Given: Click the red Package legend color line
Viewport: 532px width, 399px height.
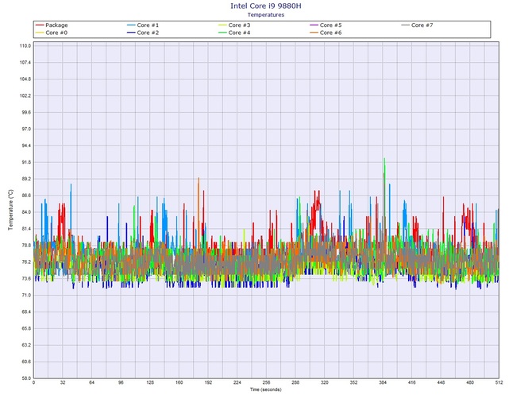Looking at the screenshot, I should coord(40,25).
